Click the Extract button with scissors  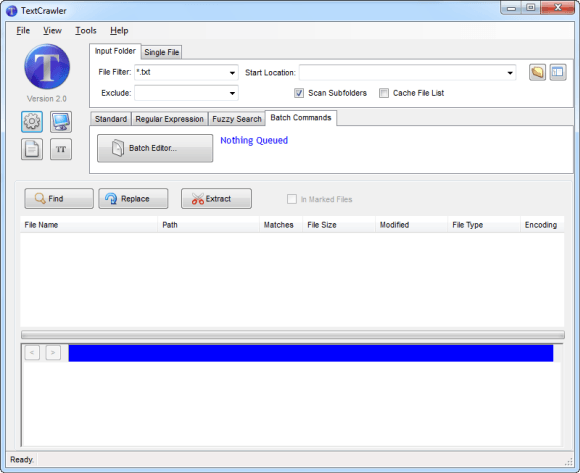pyautogui.click(x=216, y=199)
